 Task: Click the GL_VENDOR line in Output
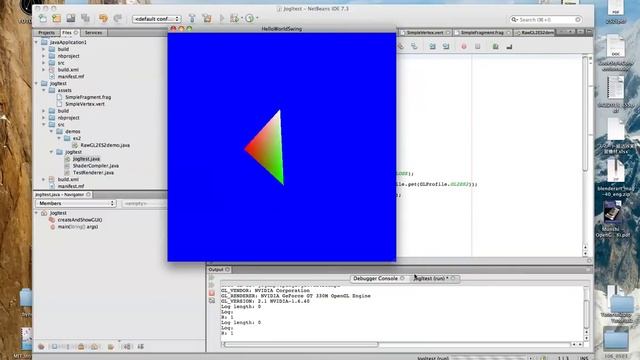[x=265, y=291]
